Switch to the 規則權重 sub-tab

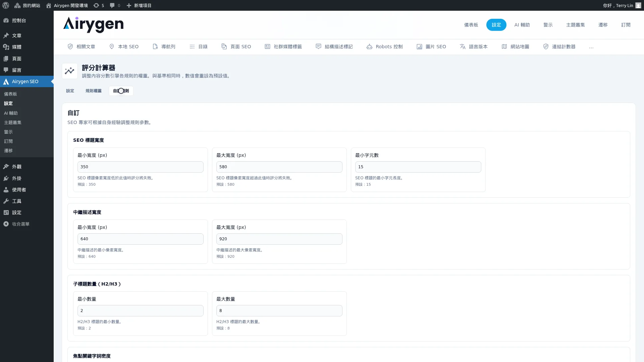coord(93,91)
